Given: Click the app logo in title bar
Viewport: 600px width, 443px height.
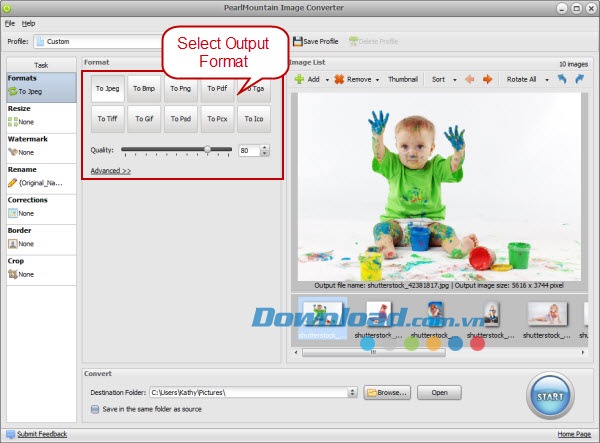Looking at the screenshot, I should point(7,8).
